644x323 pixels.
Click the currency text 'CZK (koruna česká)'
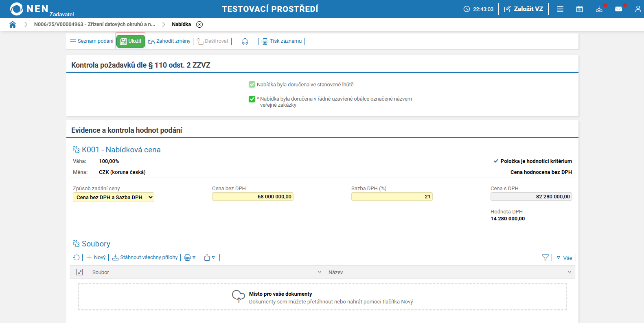click(x=122, y=172)
